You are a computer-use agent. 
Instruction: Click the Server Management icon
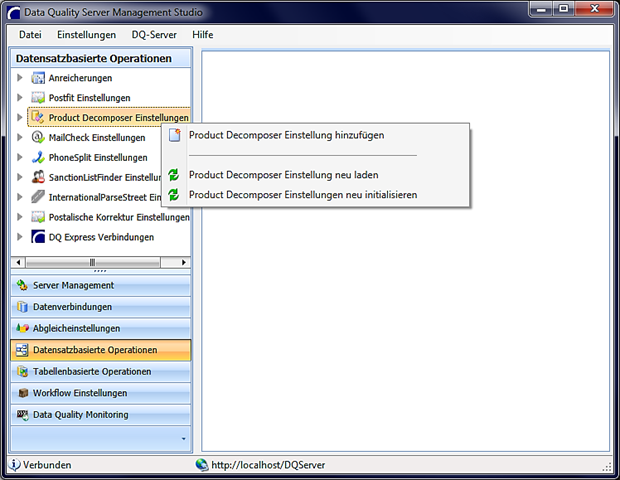point(22,285)
